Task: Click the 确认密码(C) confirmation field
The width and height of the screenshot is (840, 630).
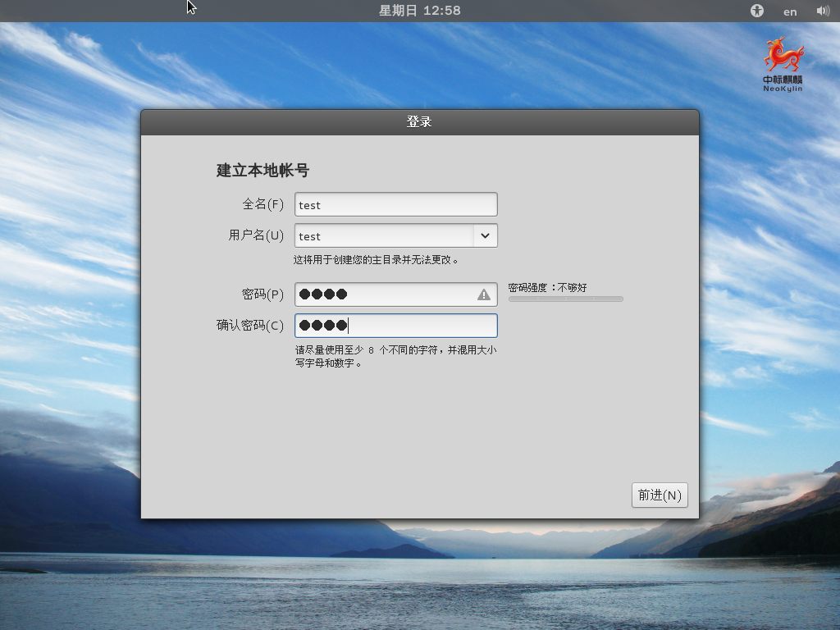Action: click(386, 325)
